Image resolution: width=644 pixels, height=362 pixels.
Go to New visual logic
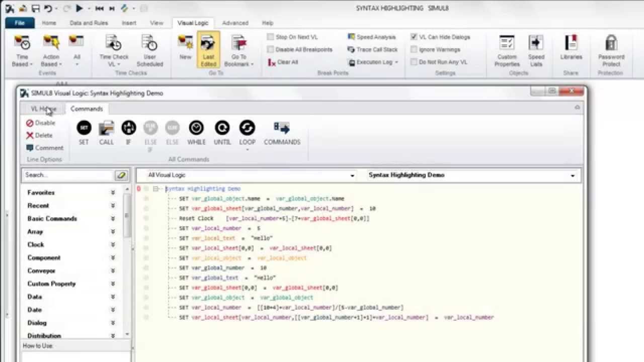[x=185, y=48]
